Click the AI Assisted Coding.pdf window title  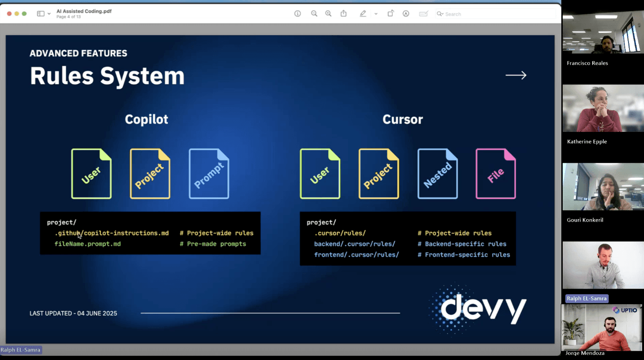[84, 11]
